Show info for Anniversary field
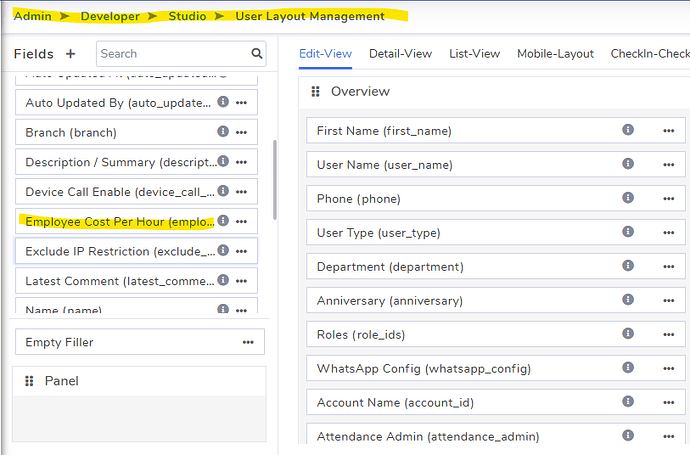 coord(628,299)
